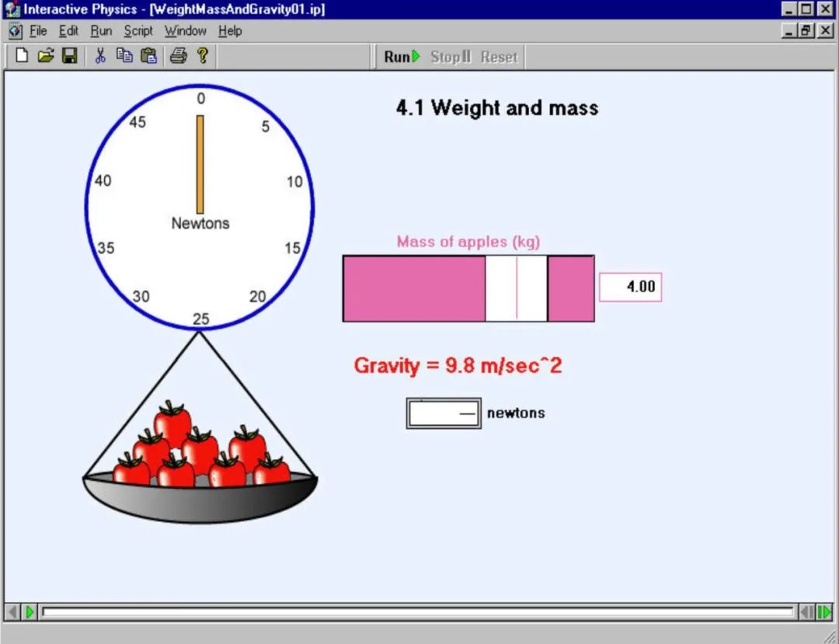Click the Help question mark icon
Viewport: 839px width, 644px height.
(202, 56)
